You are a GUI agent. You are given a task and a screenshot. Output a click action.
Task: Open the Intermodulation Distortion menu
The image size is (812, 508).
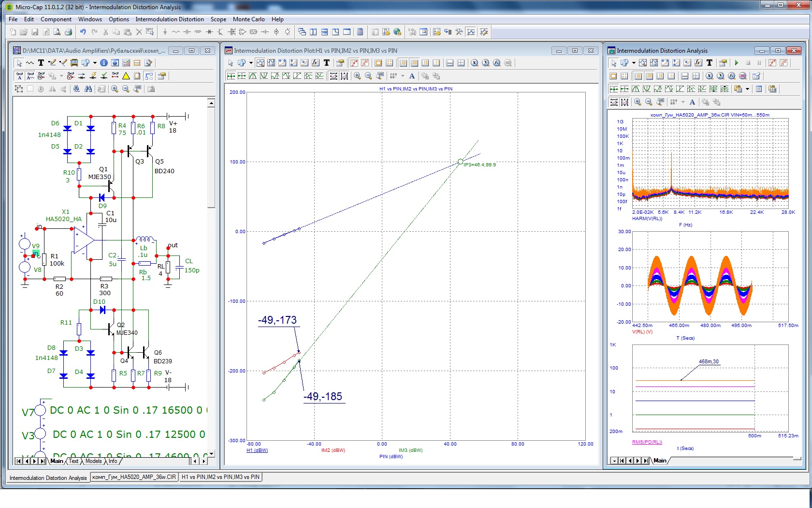(170, 19)
